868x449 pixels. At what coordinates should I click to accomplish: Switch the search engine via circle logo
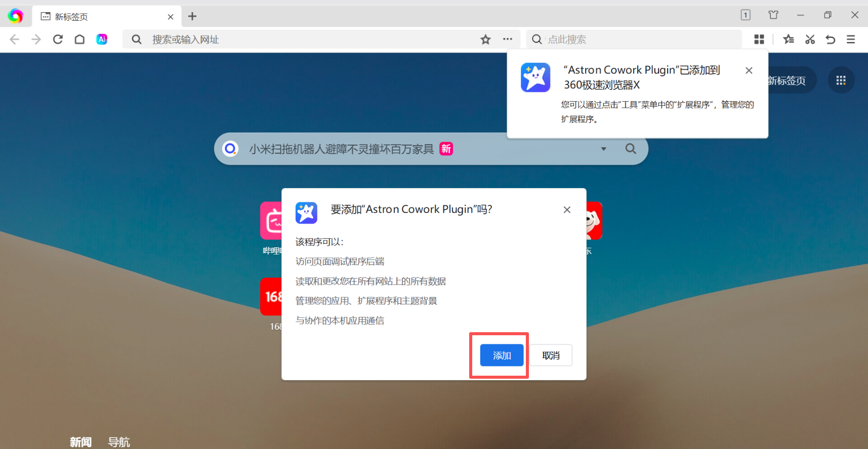click(230, 149)
